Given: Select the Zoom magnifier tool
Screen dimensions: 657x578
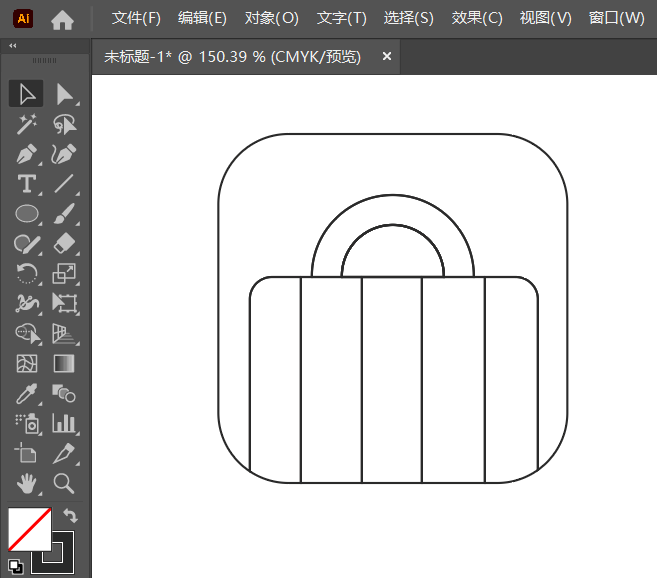Looking at the screenshot, I should pos(65,483).
